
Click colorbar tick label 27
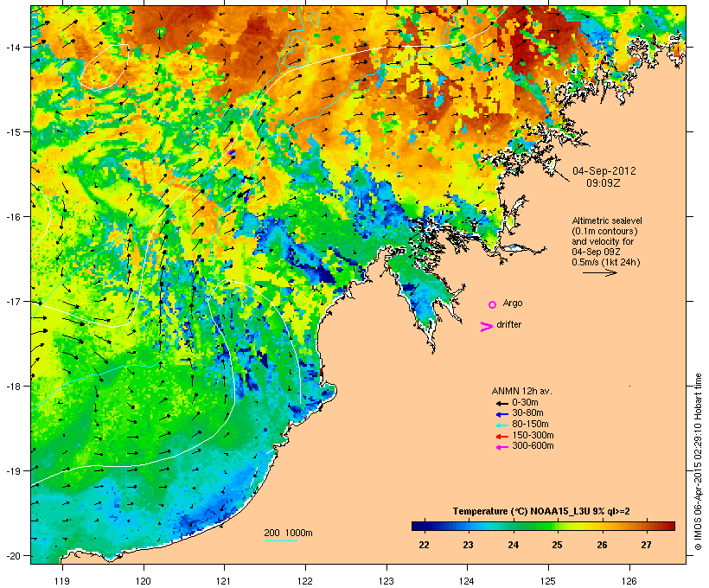[x=646, y=545]
